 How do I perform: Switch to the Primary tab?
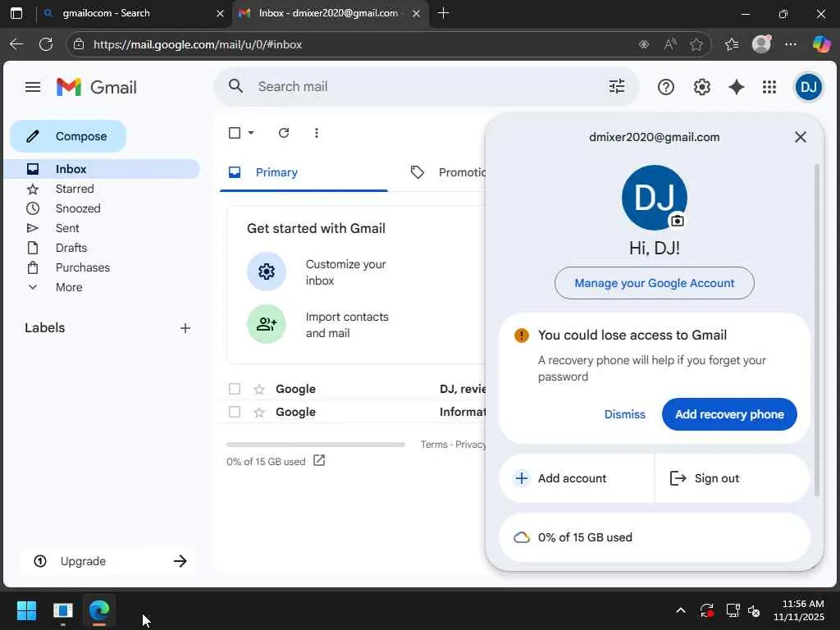coord(304,172)
